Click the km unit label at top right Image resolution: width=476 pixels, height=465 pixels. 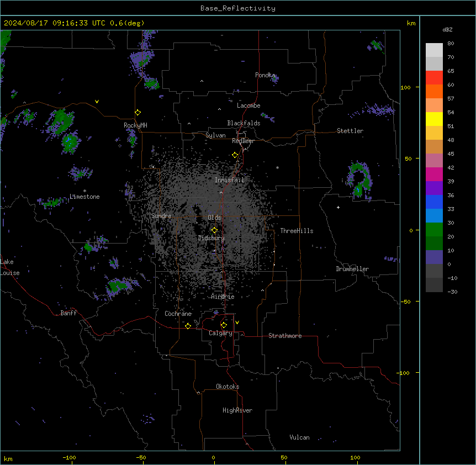click(411, 23)
